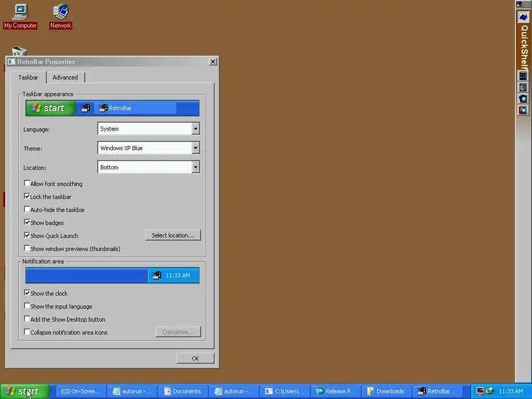Click the RetroBar icon in the taskbar preview
The width and height of the screenshot is (532, 399).
(x=103, y=108)
